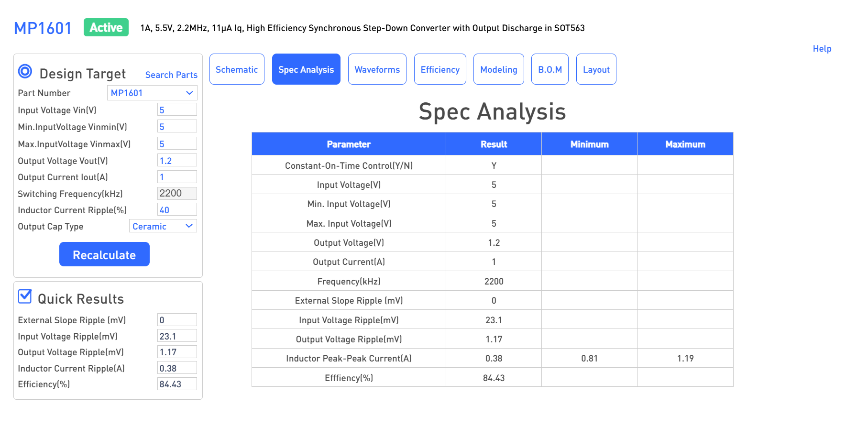Viewport: 868px width, 438px height.
Task: Click the Output Current(A) table row label
Action: click(x=349, y=262)
